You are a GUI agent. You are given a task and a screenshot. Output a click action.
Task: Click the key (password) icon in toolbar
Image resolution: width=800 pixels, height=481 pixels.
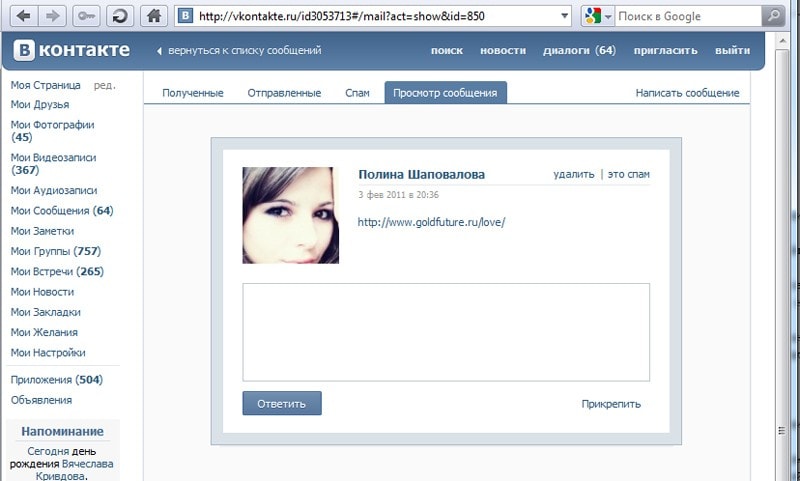pyautogui.click(x=87, y=16)
